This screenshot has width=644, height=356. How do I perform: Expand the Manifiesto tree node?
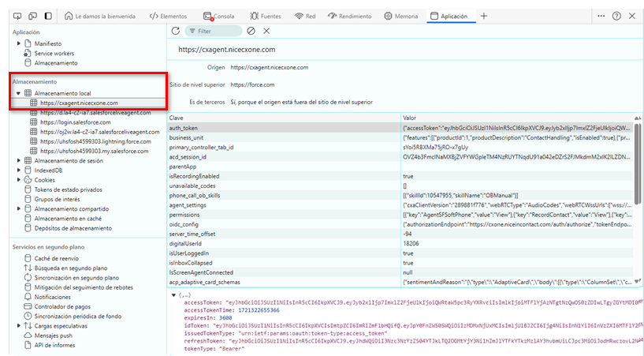point(18,43)
